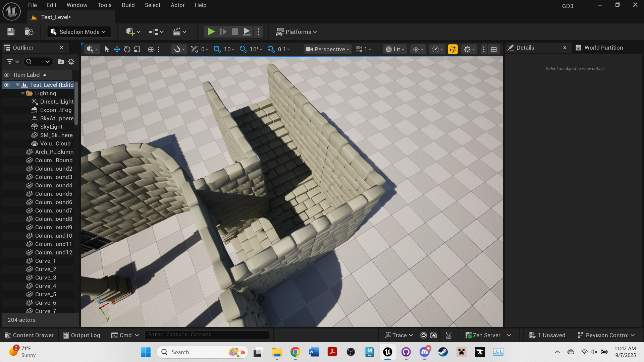Open the Selection Mode dropdown
The image size is (644, 362).
79,32
